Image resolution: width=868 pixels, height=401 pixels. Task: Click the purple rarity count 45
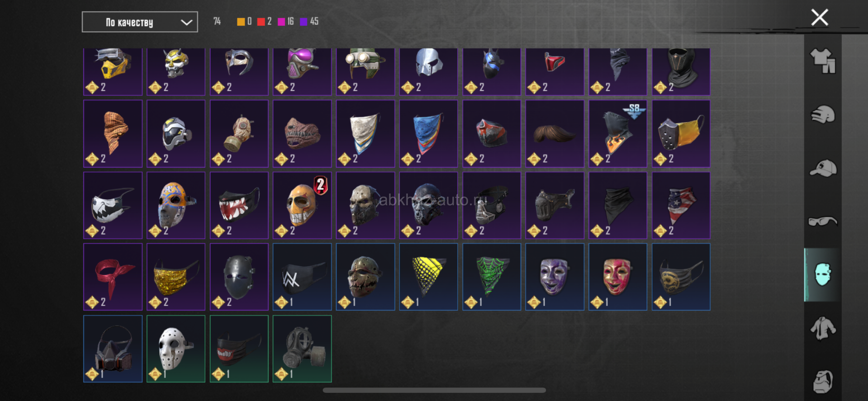click(314, 21)
